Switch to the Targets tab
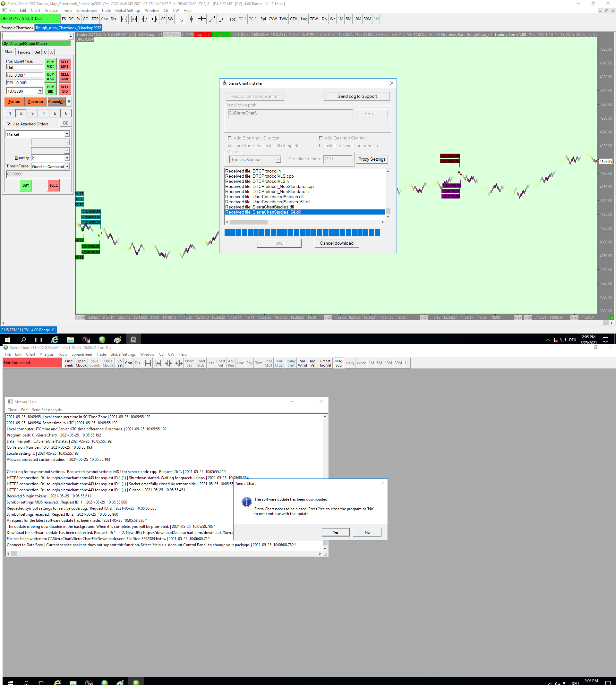The image size is (616, 685). click(24, 52)
